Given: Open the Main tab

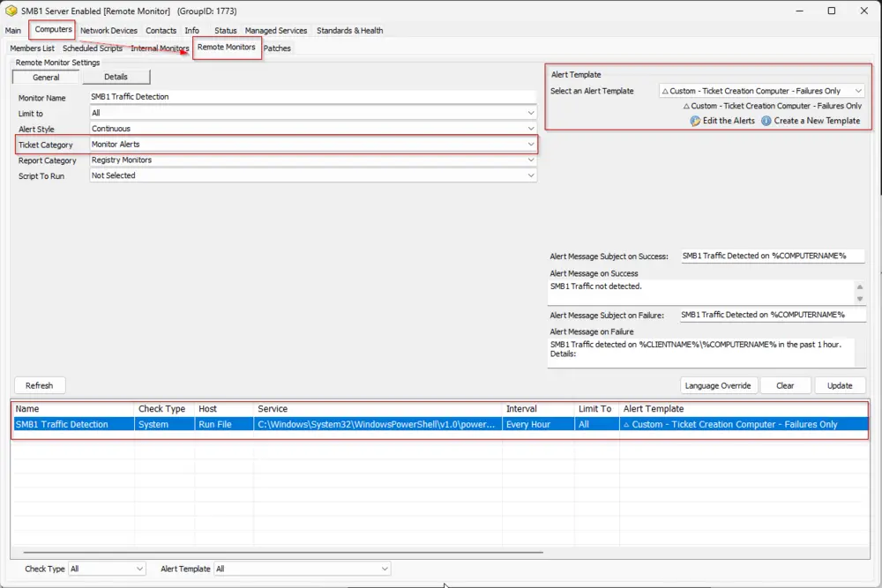Looking at the screenshot, I should 13,30.
